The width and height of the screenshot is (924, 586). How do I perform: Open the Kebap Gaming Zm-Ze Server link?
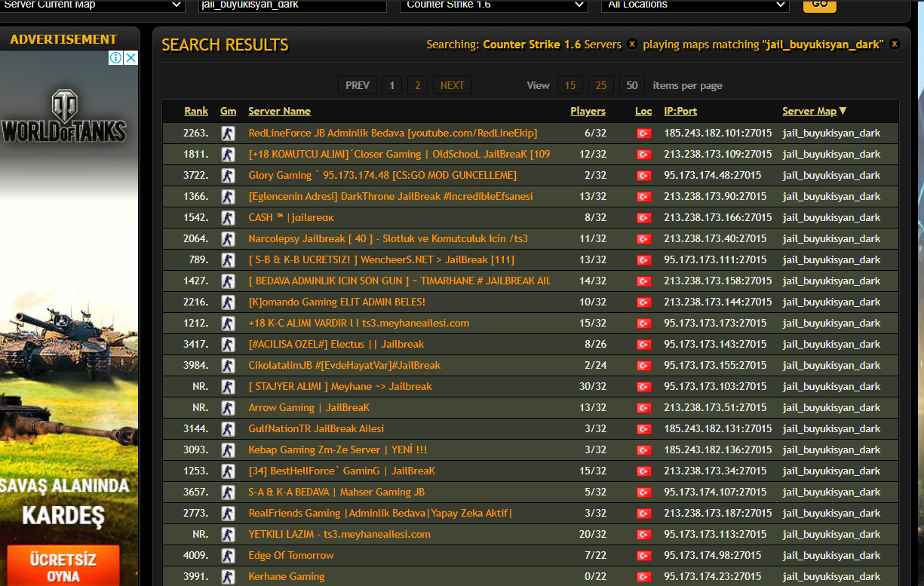pyautogui.click(x=338, y=449)
